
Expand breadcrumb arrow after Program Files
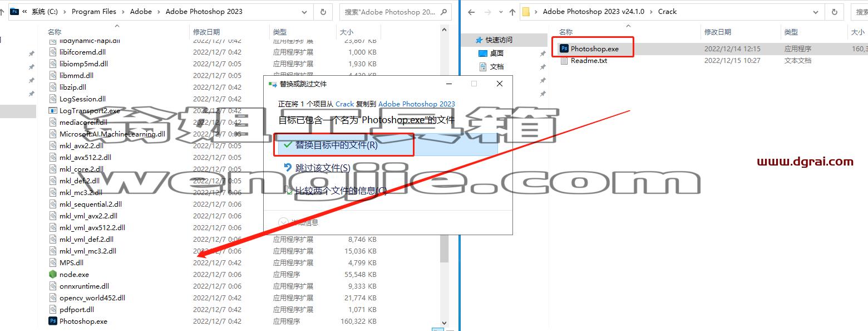coord(123,11)
